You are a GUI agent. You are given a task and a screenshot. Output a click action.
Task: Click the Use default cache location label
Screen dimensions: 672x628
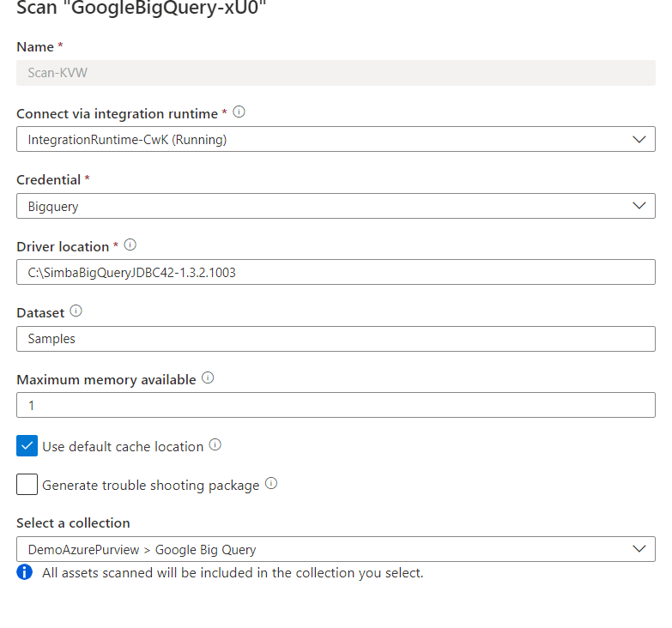coord(123,447)
